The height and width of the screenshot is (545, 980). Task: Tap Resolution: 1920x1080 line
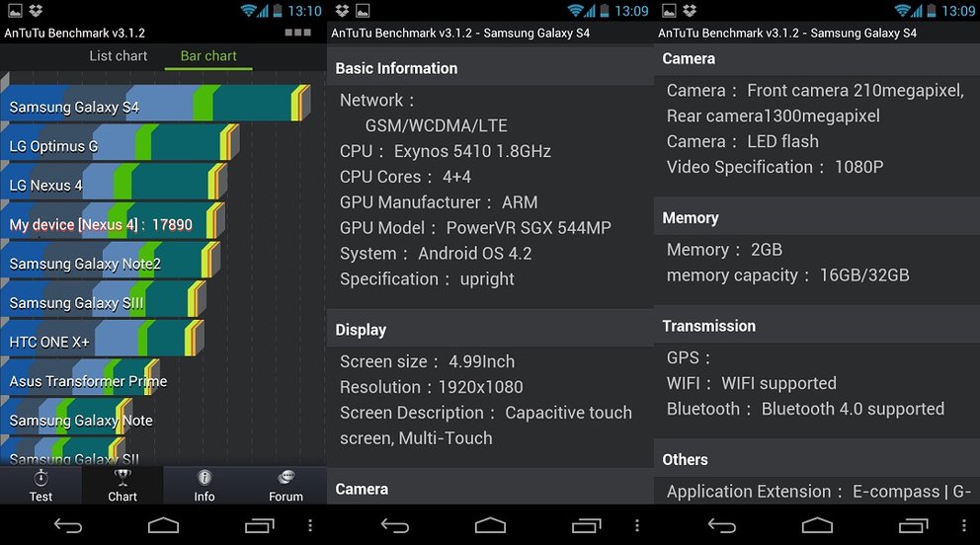tap(432, 387)
